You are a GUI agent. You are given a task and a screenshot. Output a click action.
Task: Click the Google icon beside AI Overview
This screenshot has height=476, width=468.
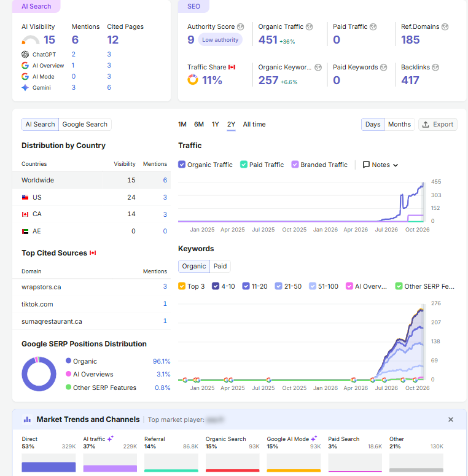[25, 65]
